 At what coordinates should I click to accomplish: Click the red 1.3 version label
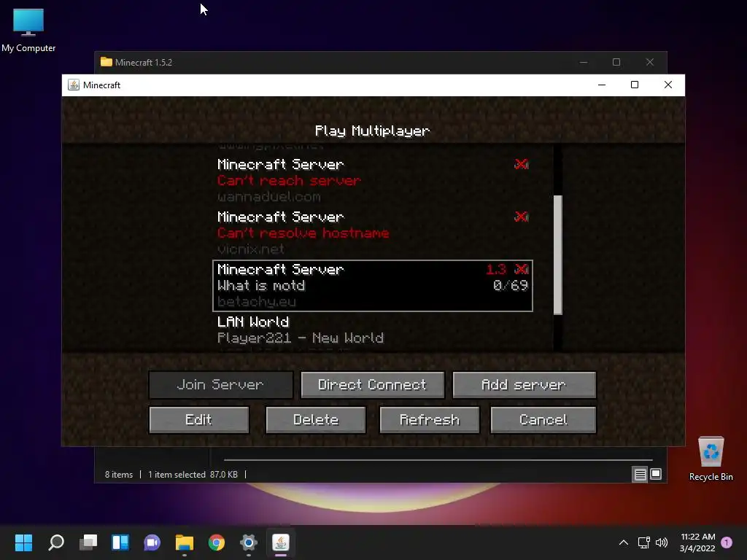496,270
